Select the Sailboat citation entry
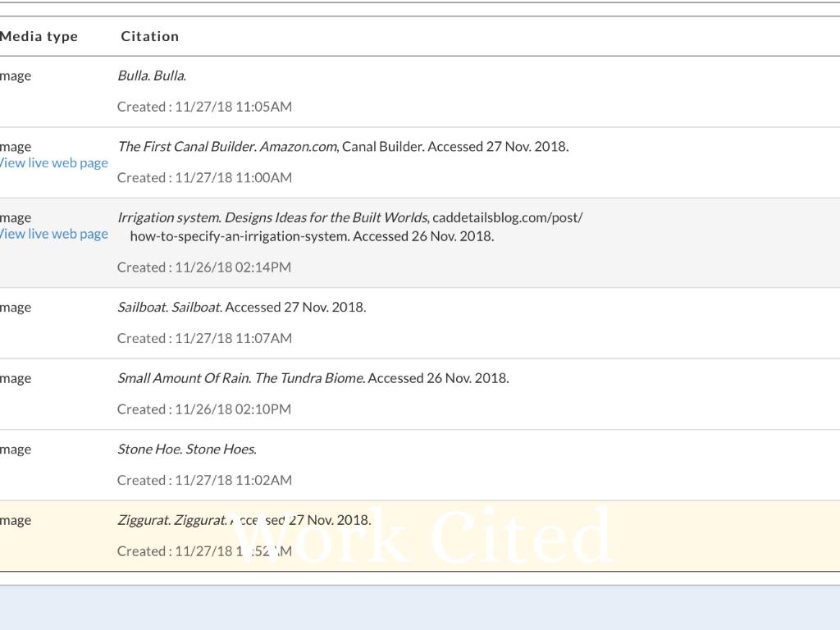This screenshot has width=840, height=630. (241, 308)
